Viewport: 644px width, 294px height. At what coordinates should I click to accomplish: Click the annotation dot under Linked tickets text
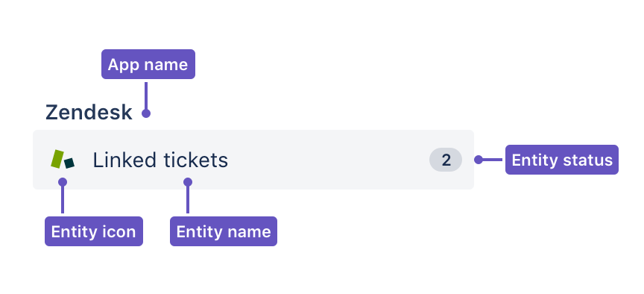coord(188,182)
